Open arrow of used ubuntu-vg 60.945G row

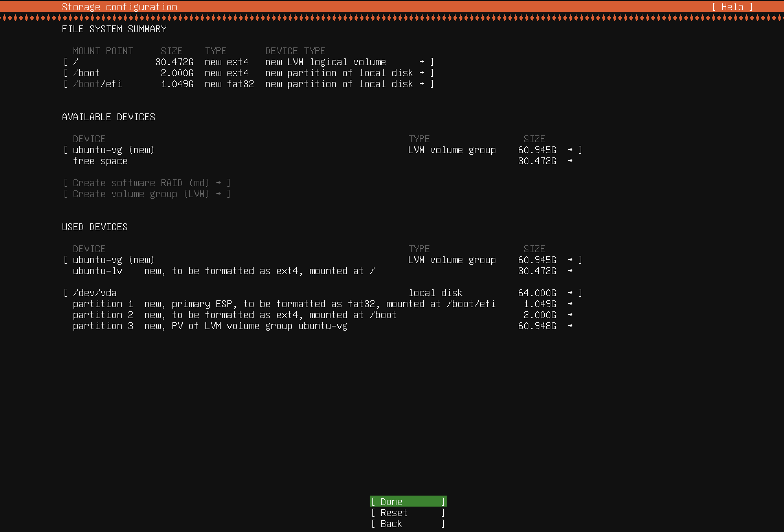click(x=570, y=260)
